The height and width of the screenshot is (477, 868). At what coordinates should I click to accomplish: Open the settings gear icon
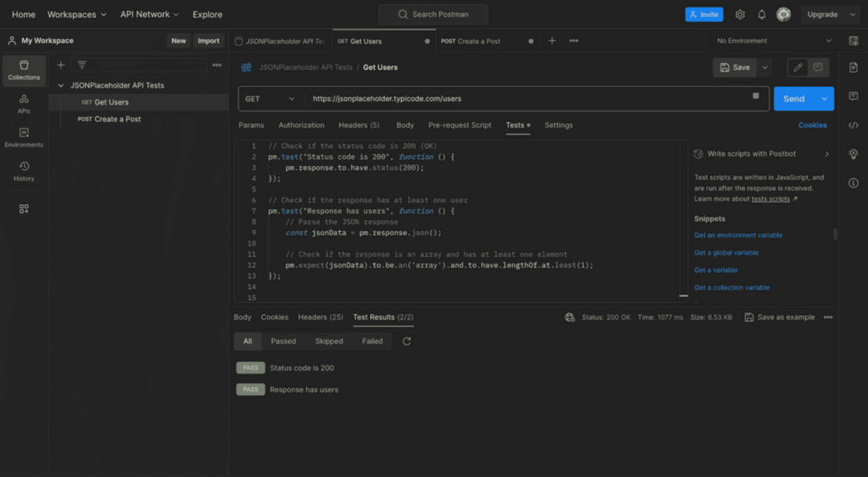tap(740, 14)
